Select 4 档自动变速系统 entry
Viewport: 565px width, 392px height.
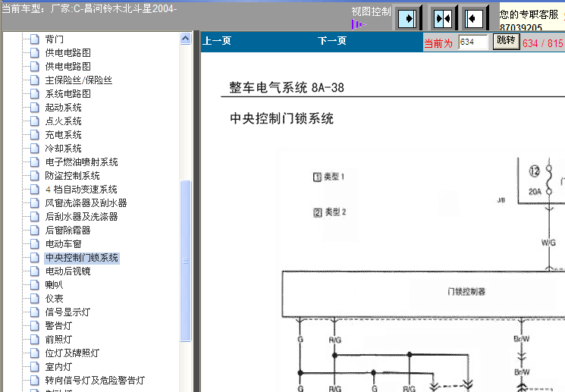[81, 189]
